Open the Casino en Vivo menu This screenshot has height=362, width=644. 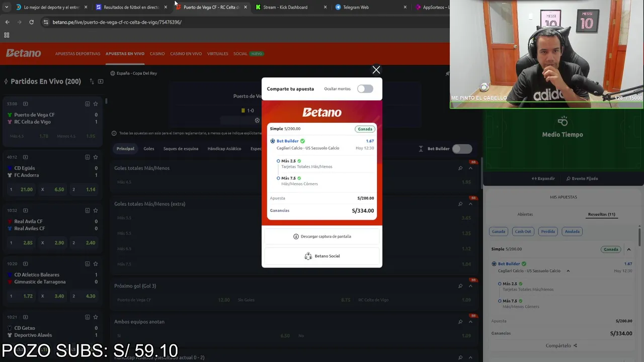pyautogui.click(x=186, y=53)
